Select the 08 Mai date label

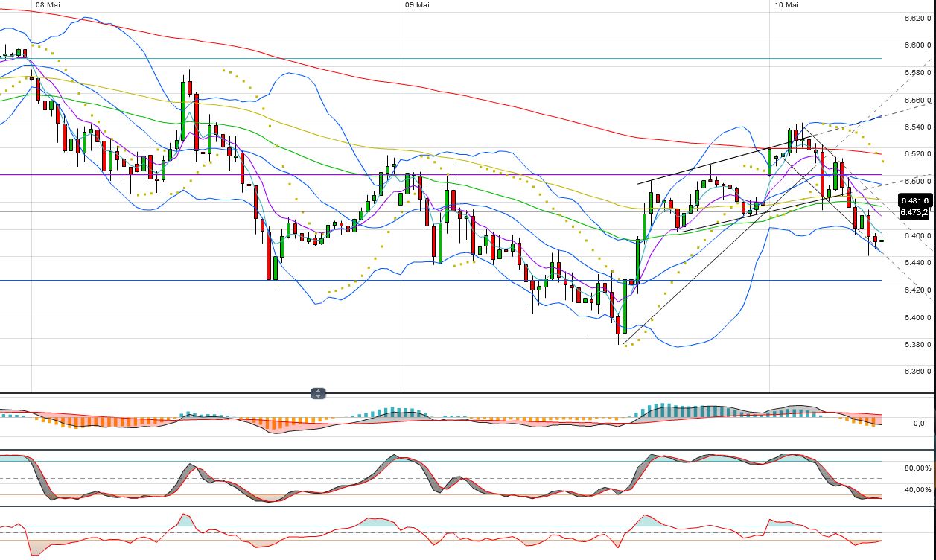48,5
